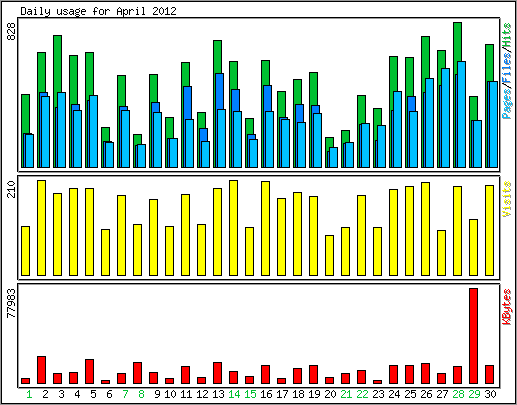517x405 pixels.
Task: Click the green 'Hits' legend label
Action: point(507,35)
